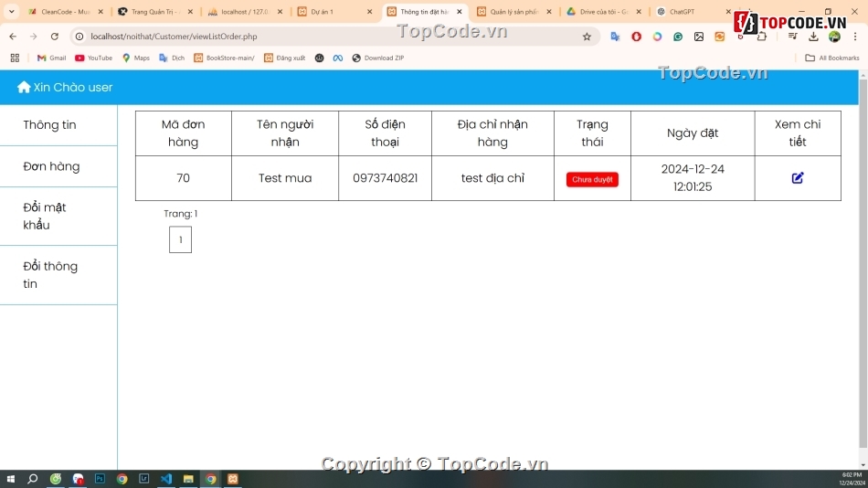868x488 pixels.
Task: Open Photoshop from taskbar
Action: tap(100, 479)
